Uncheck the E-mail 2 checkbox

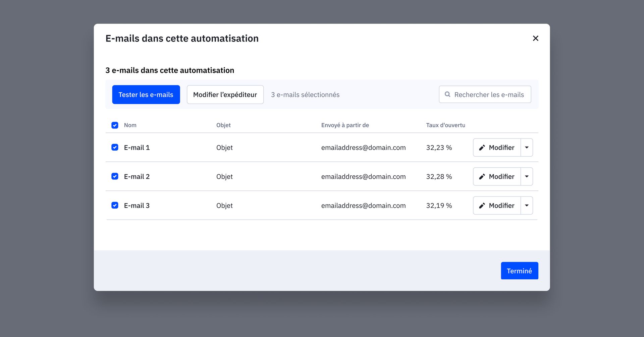point(115,176)
